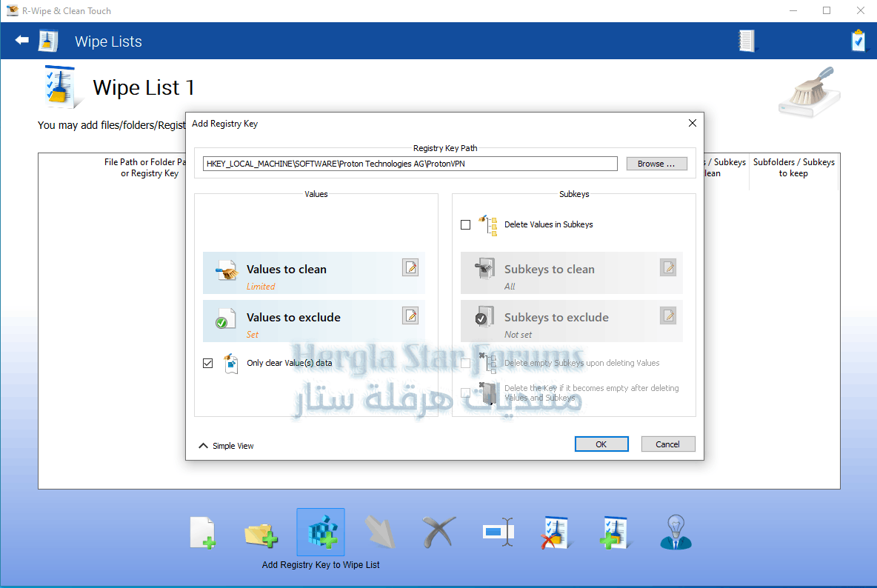
Task: Click the add folder icon in bottom toolbar
Action: coord(261,532)
